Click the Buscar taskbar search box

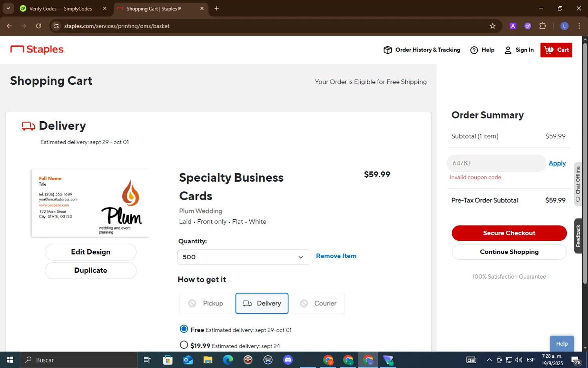(79, 360)
